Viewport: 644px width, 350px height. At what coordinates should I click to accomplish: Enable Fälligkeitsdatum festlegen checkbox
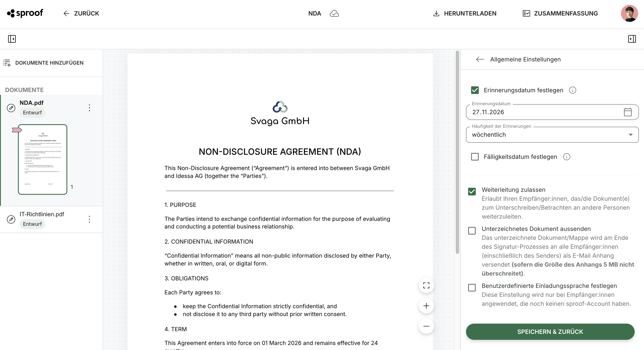click(x=475, y=157)
